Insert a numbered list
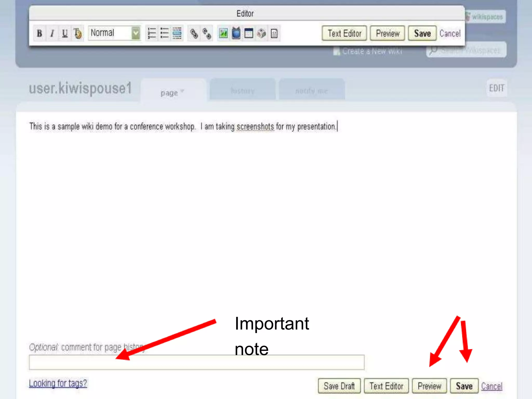 tap(152, 33)
